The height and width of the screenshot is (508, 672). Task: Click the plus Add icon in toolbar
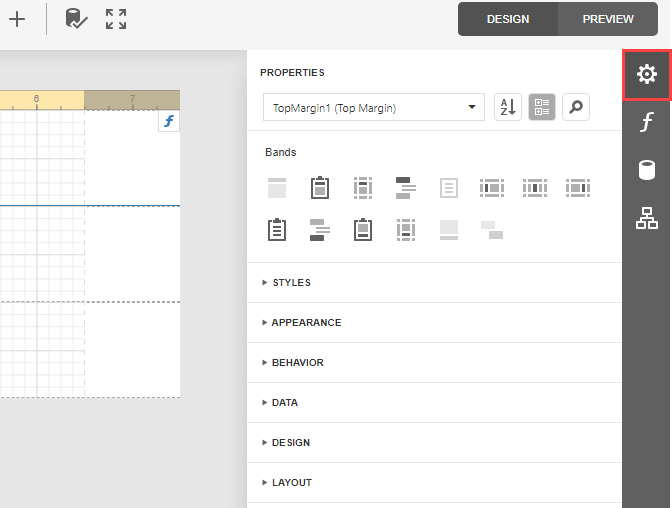(x=17, y=19)
